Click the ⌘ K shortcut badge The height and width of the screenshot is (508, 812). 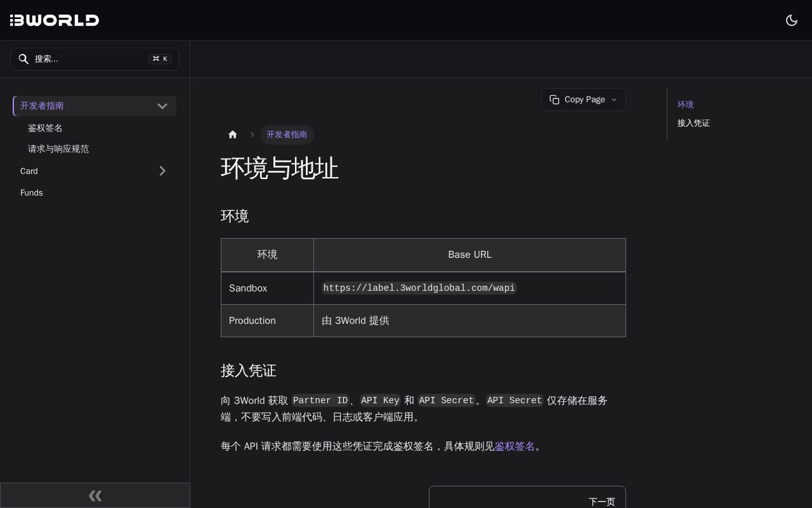(x=160, y=59)
